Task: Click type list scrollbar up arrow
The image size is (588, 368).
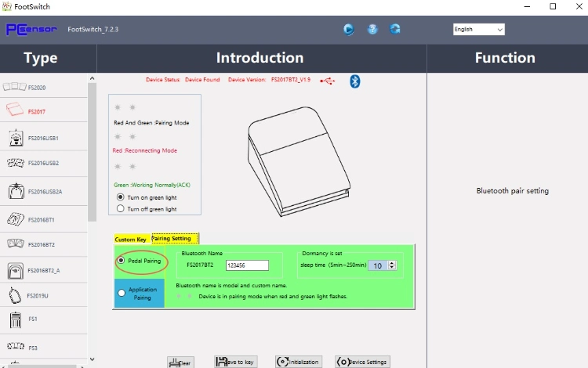Action: [92, 78]
